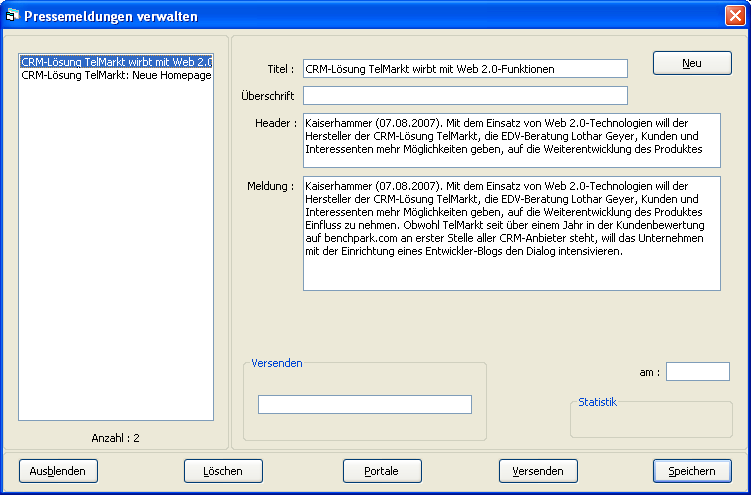Click the empty area of the press release list
Image resolution: width=751 pixels, height=495 pixels.
116,250
